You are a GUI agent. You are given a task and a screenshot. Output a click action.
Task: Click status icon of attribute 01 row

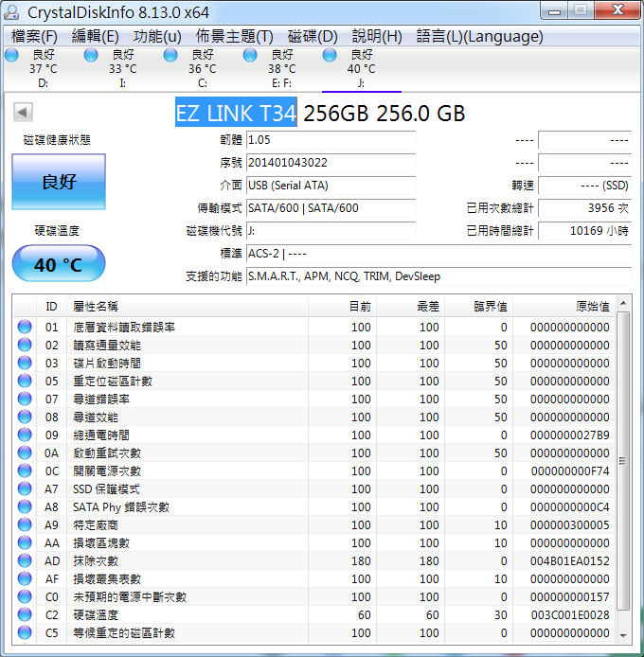pyautogui.click(x=25, y=327)
